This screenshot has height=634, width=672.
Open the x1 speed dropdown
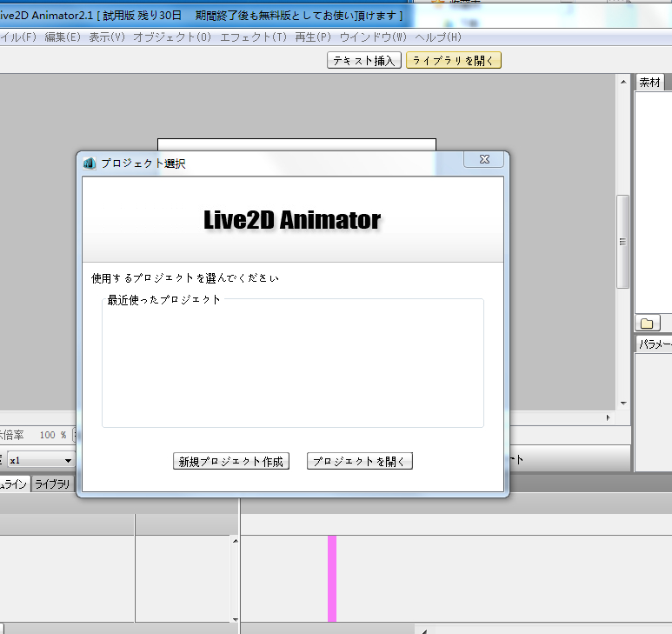pos(41,460)
